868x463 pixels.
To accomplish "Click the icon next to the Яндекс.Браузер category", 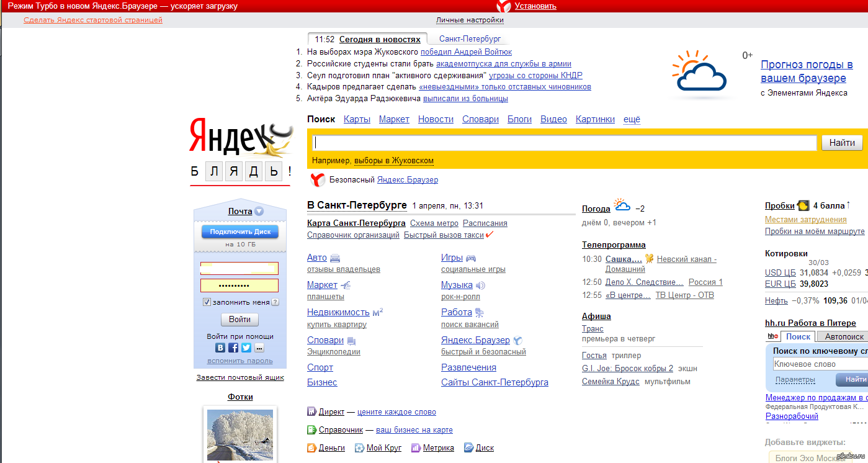I will click(518, 341).
